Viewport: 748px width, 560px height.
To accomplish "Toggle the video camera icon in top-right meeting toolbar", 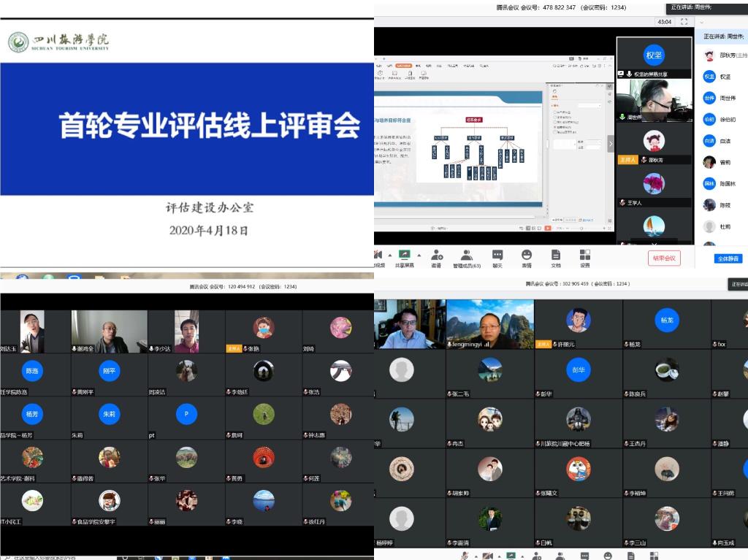I will (x=379, y=255).
